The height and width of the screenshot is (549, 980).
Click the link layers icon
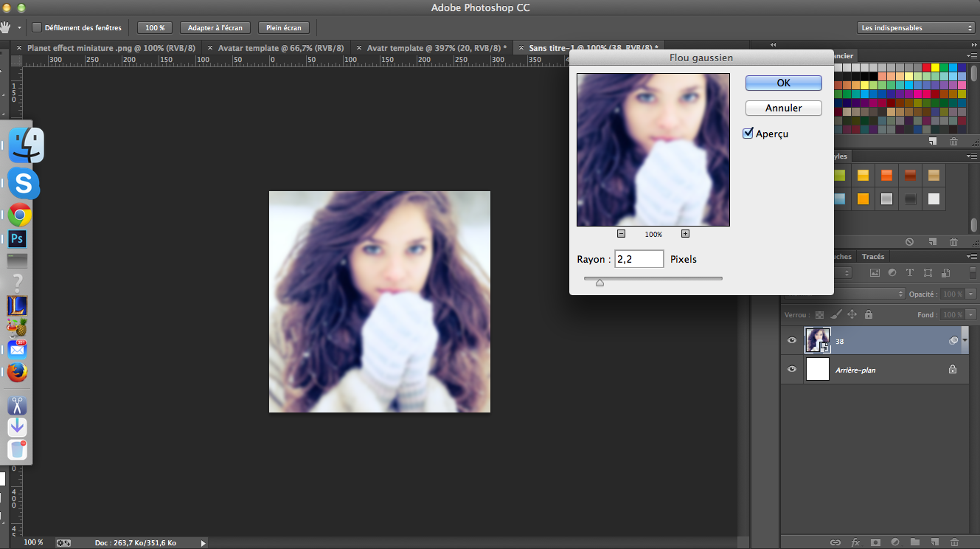835,542
